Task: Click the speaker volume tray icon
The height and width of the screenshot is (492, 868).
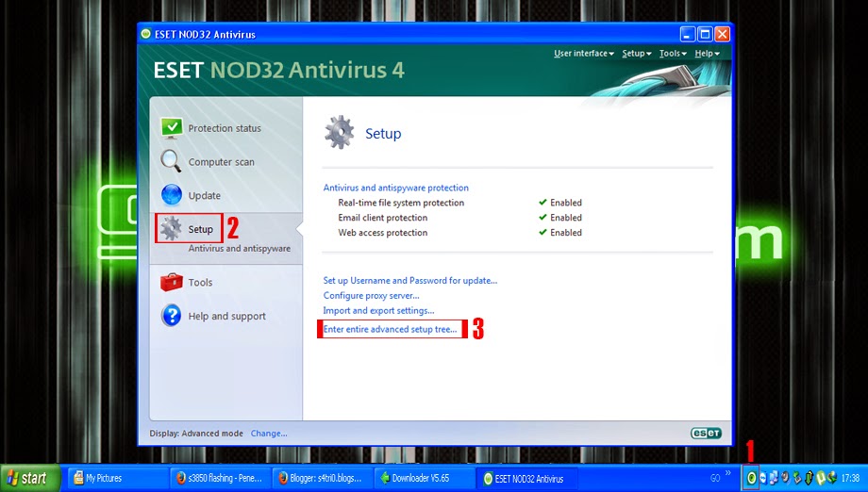Action: pos(786,478)
